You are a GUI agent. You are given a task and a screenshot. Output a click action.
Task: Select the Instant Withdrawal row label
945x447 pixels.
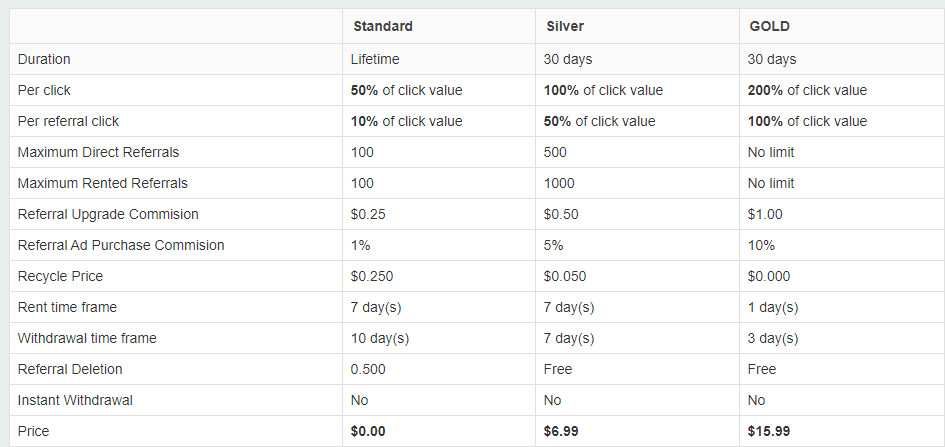(75, 400)
